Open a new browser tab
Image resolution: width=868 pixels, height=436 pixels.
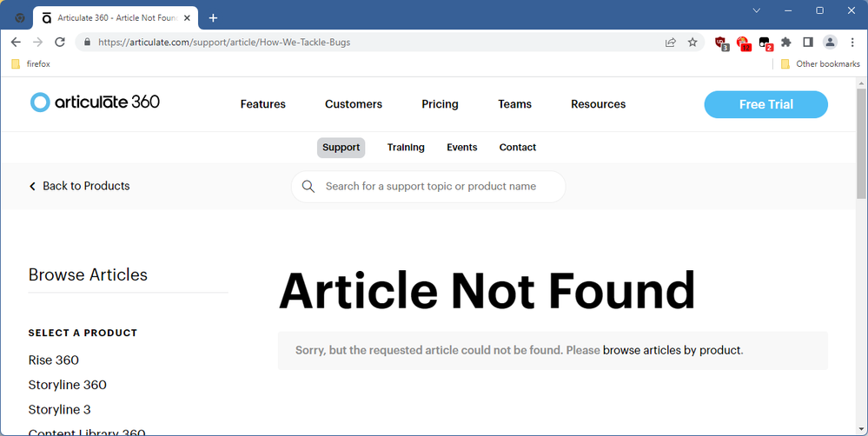pyautogui.click(x=214, y=17)
